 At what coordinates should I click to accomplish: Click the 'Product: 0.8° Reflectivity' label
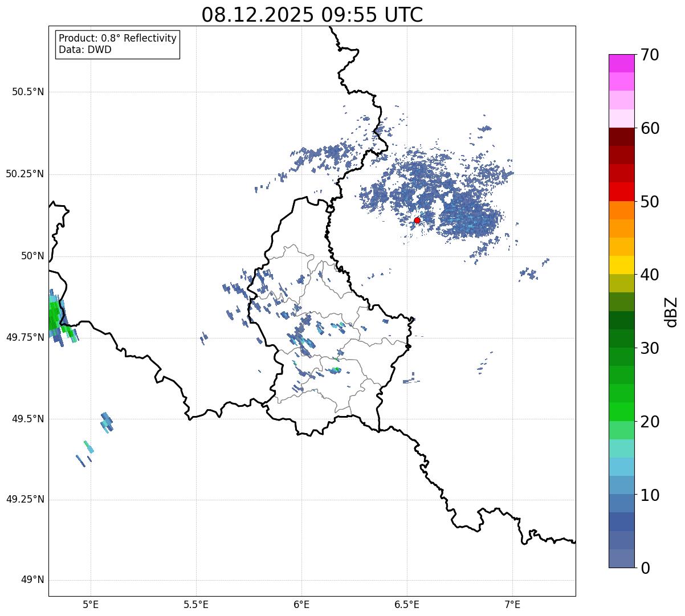point(118,38)
